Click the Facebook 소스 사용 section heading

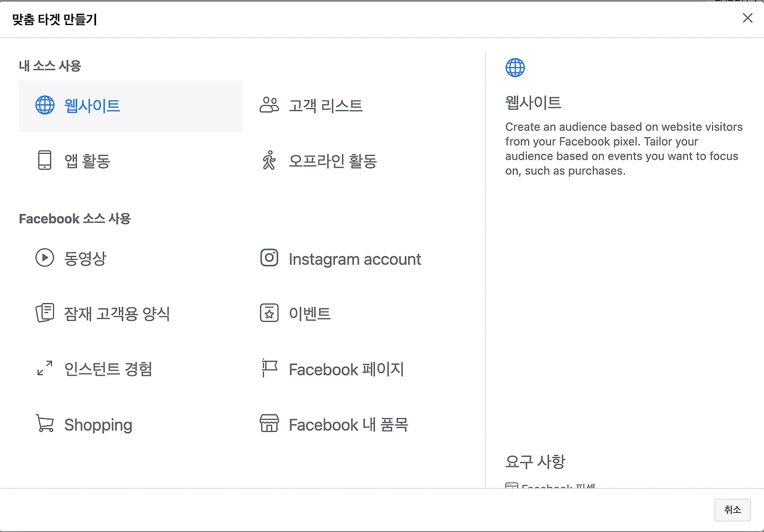[75, 219]
